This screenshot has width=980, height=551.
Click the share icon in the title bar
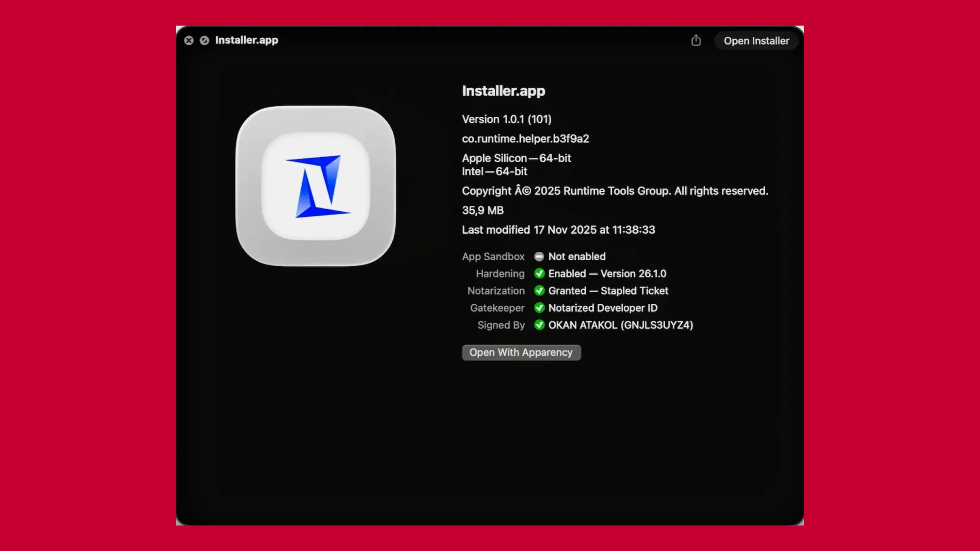pos(696,40)
